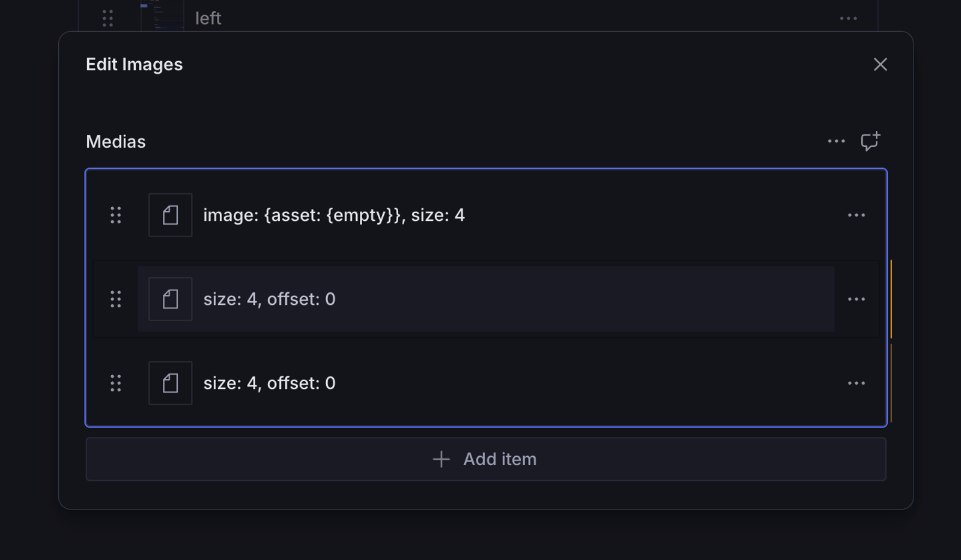Open the three-dot menu for the left item
Screen dimensions: 961x560
(848, 19)
